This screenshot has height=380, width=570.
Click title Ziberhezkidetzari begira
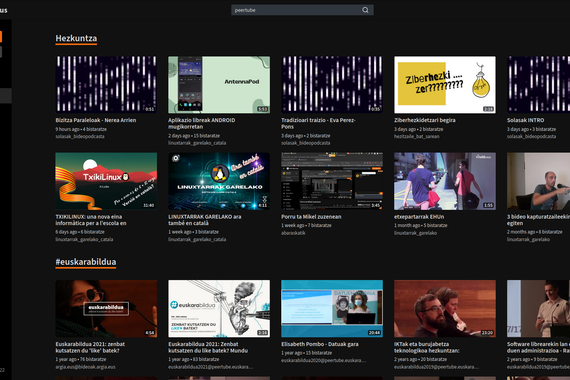tap(425, 120)
